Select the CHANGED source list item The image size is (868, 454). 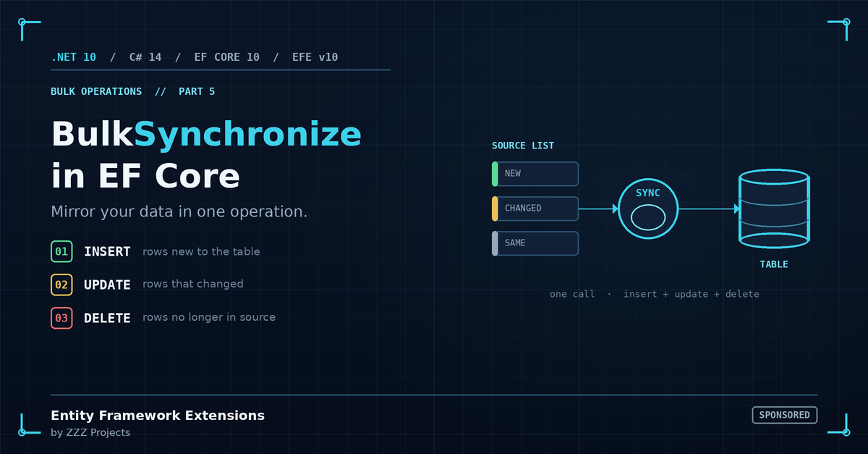click(x=535, y=209)
